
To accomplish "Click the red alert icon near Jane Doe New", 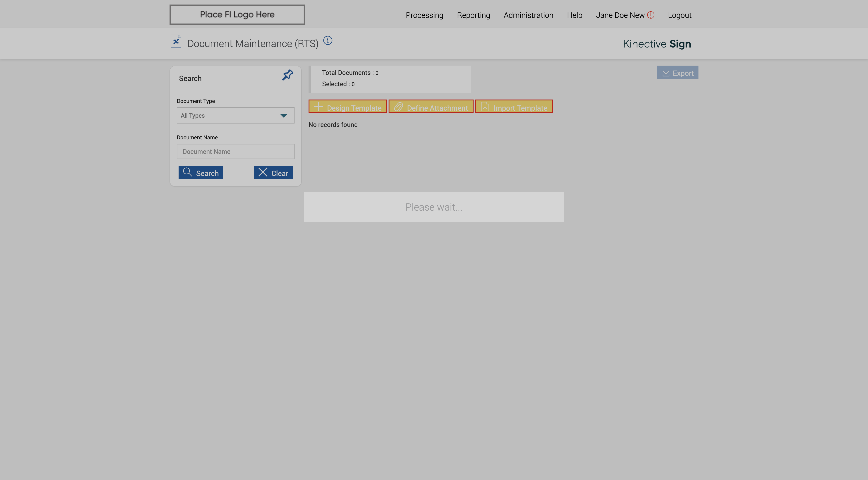I will coord(651,15).
